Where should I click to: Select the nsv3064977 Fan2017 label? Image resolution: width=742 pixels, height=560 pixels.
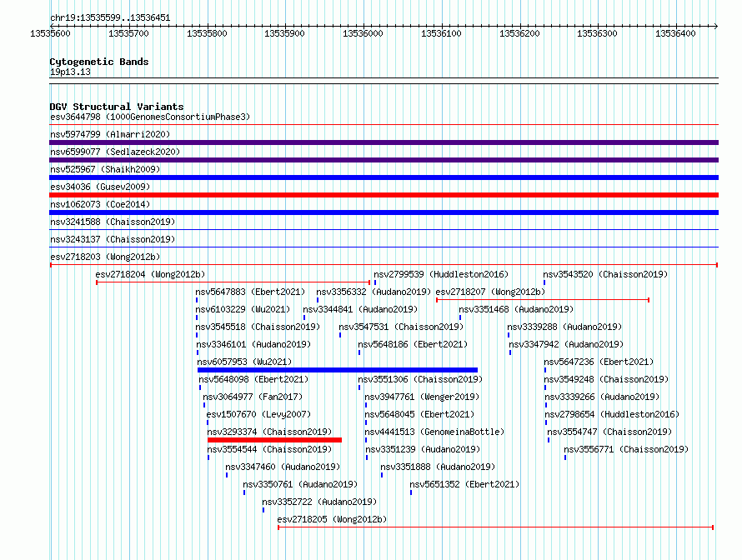click(x=253, y=397)
